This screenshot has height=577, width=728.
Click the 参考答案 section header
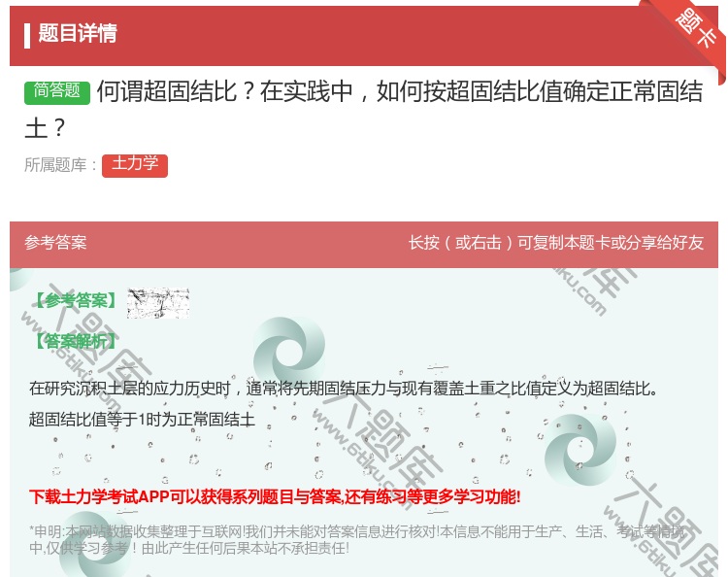(x=55, y=243)
